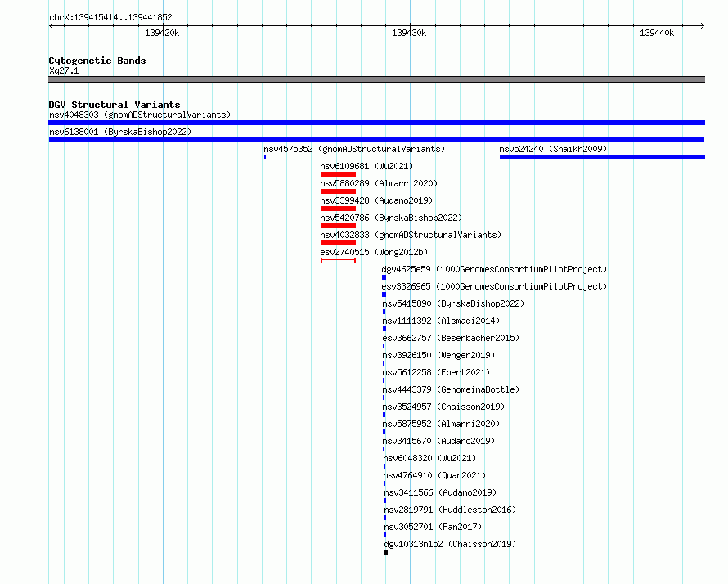Open the nsv4575352 gnomAD variant label

pos(354,149)
